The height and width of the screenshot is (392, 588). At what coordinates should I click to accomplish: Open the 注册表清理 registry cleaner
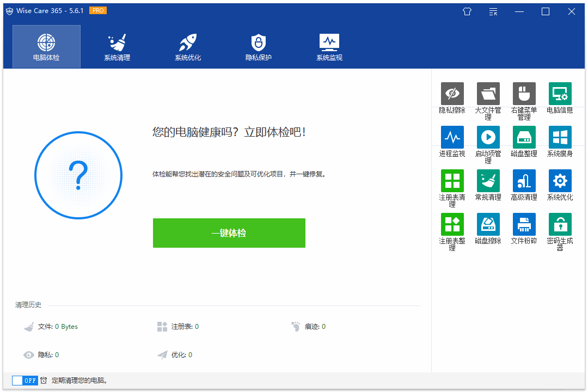click(452, 181)
